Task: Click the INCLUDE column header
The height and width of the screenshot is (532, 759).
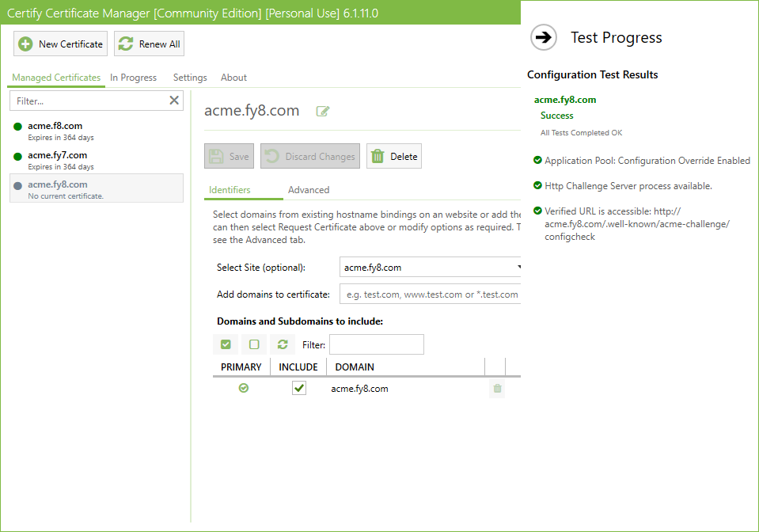Action: [298, 367]
